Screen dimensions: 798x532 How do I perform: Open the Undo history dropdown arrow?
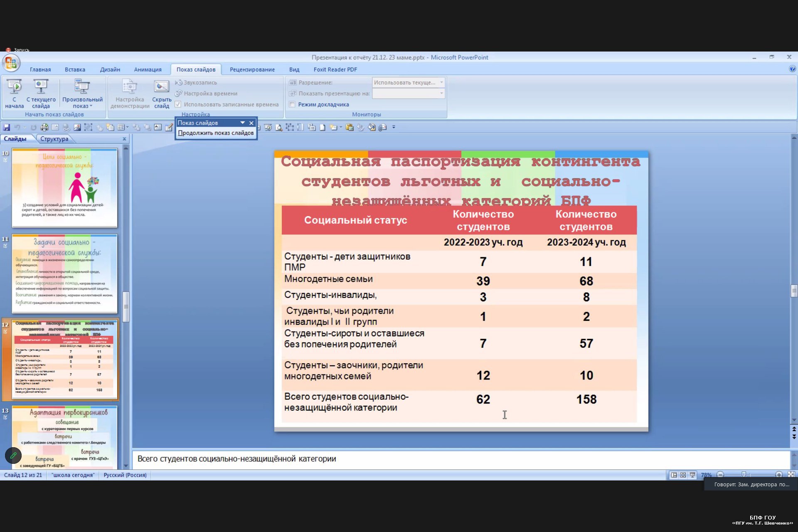pos(25,128)
